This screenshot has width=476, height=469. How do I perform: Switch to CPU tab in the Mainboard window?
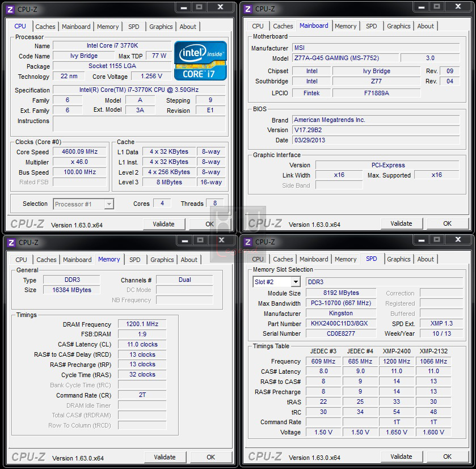[x=258, y=26]
